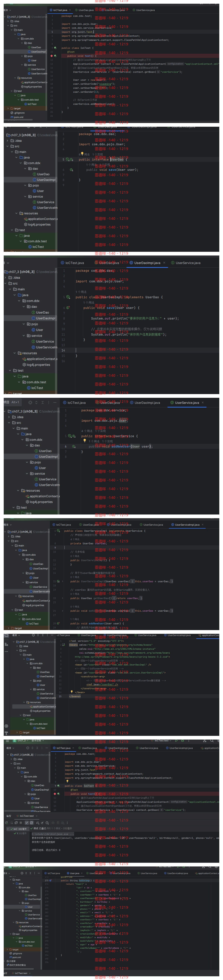Click the hide-panel dash icon beside 项目 Alt+1
The image size is (223, 980).
click(54, 402)
